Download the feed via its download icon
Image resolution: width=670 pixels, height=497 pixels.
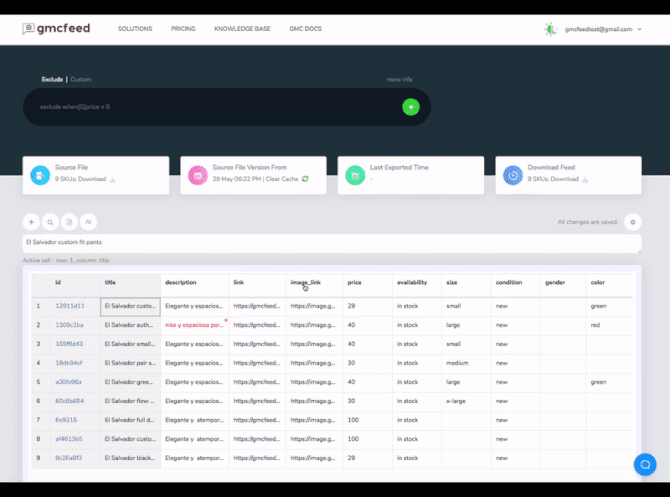pos(585,179)
